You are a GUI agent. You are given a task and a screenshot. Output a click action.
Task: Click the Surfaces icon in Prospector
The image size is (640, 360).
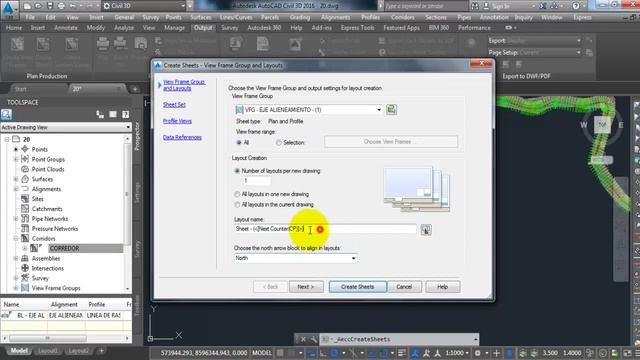(x=25, y=179)
